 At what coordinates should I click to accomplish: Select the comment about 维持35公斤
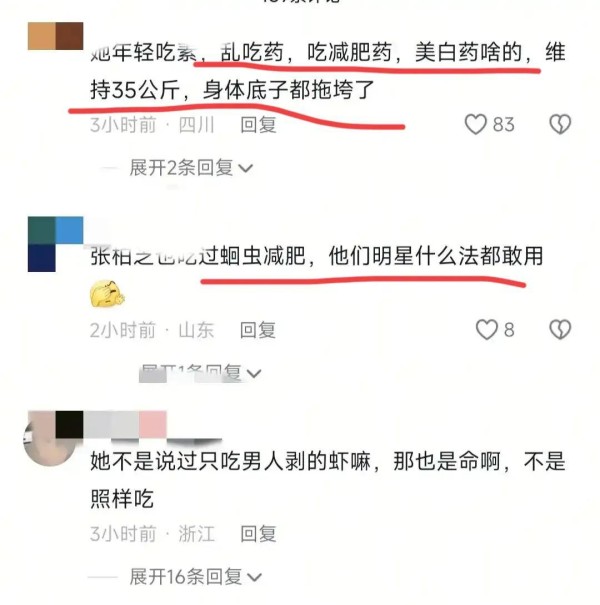(x=328, y=71)
